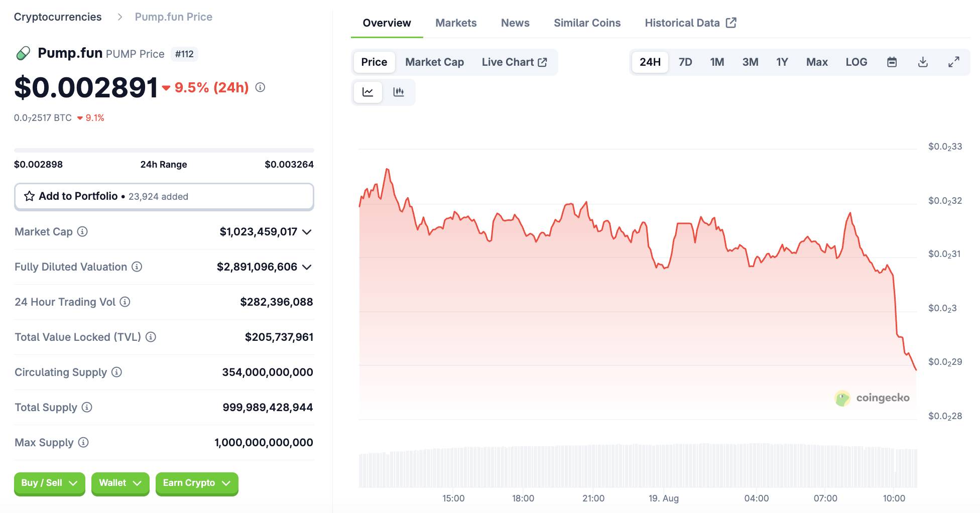980x513 pixels.
Task: Expand Fully Diluted Valuation chevron
Action: tap(307, 267)
